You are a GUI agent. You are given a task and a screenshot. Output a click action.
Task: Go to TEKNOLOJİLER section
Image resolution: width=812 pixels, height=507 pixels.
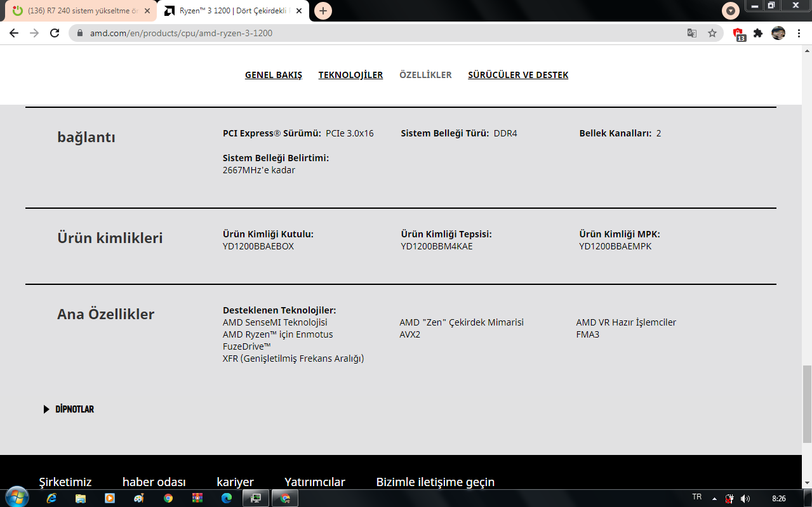[x=350, y=75]
